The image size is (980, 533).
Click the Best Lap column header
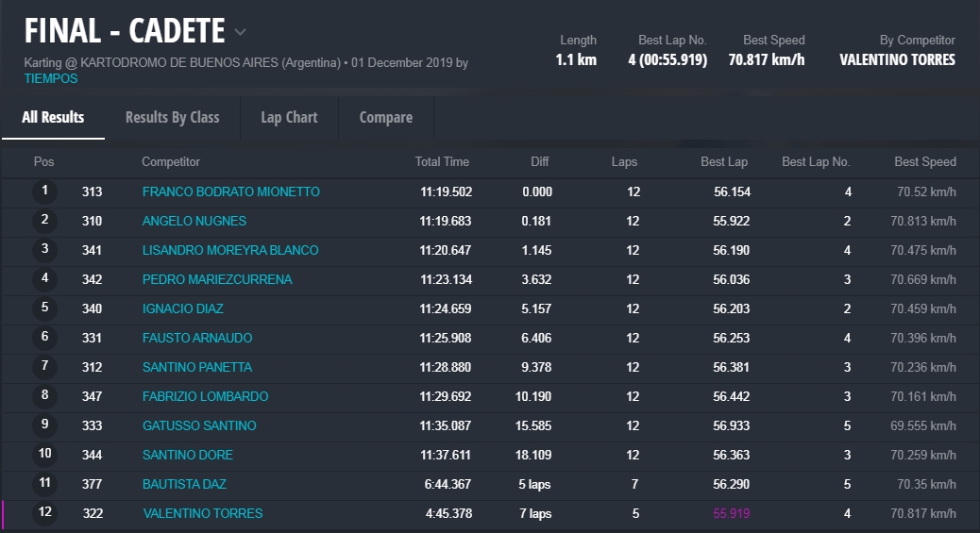pyautogui.click(x=723, y=162)
